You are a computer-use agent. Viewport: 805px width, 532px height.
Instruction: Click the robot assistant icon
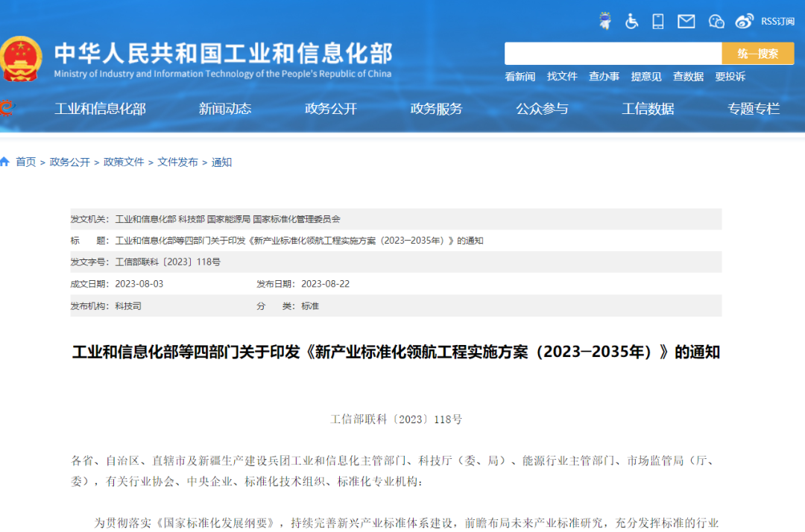click(x=605, y=21)
